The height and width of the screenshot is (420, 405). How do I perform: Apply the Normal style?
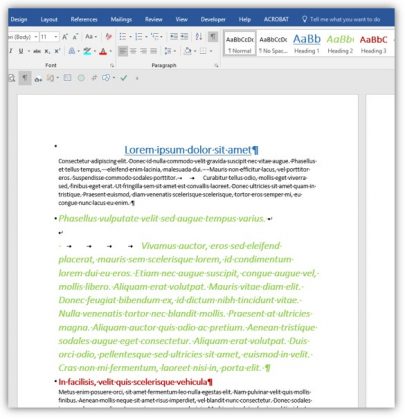coord(240,43)
